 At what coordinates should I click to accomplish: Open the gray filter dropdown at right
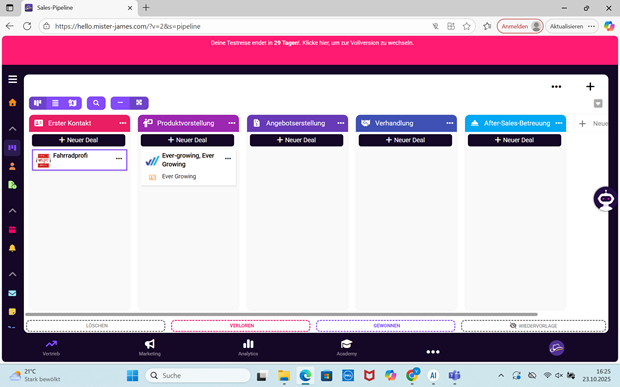[x=598, y=104]
